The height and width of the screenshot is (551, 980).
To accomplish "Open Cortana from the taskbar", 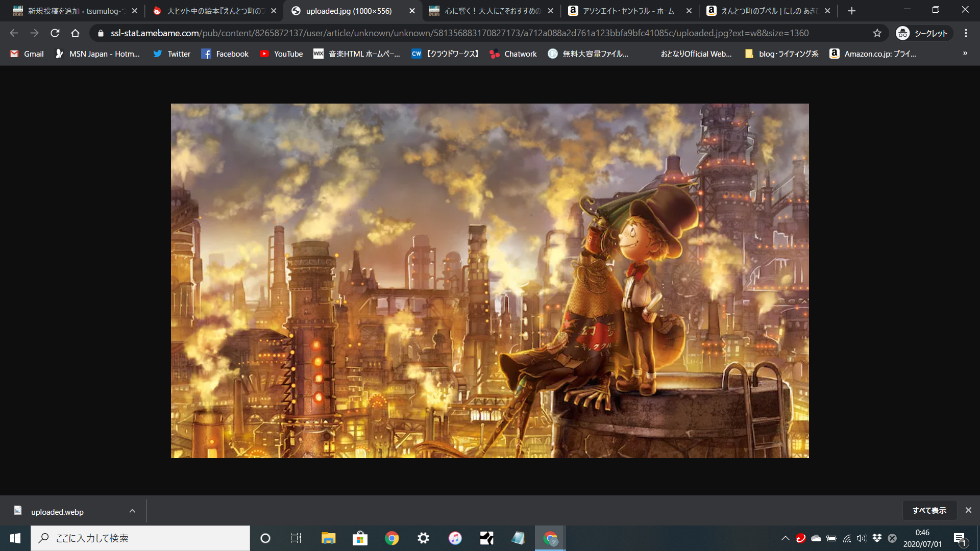I will [x=265, y=538].
